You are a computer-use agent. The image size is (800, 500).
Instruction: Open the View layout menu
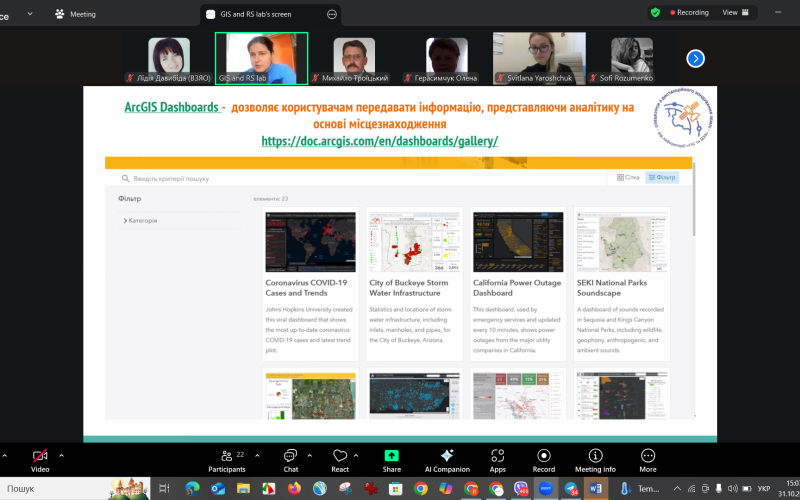click(x=734, y=13)
